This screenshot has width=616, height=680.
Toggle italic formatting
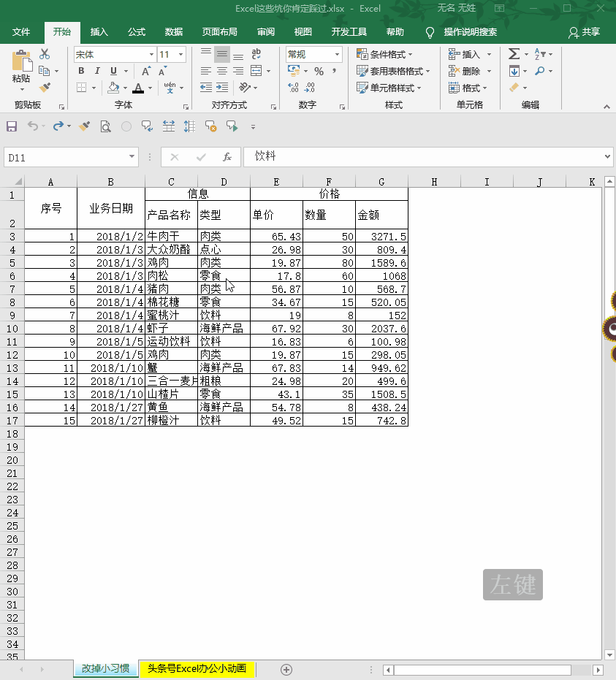tap(97, 71)
